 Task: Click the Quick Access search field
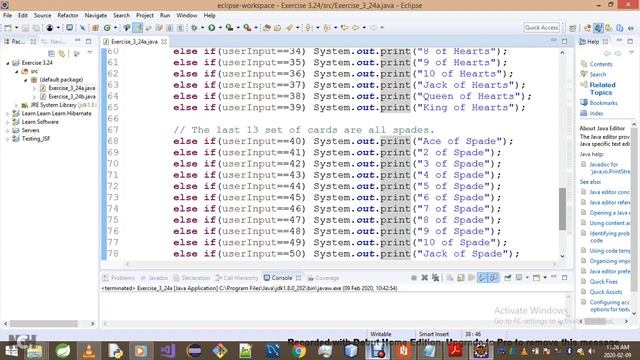tap(541, 27)
